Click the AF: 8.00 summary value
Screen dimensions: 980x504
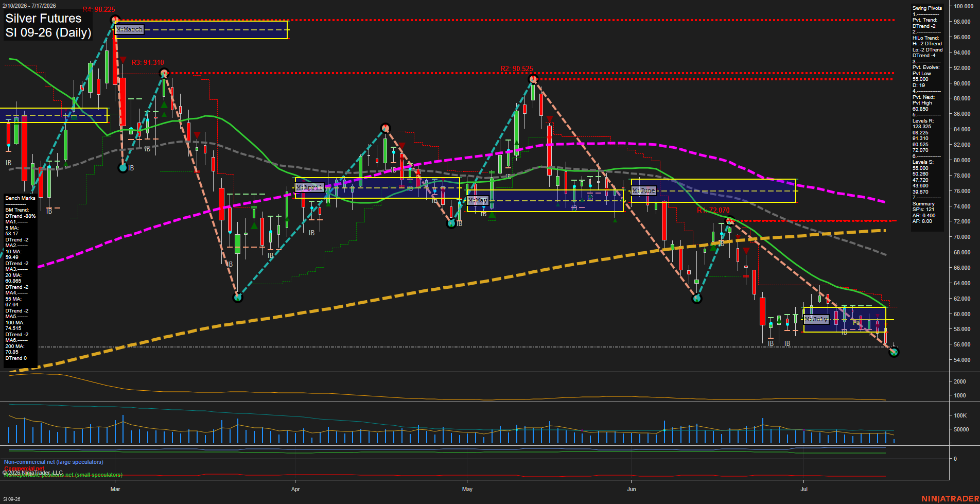(922, 221)
